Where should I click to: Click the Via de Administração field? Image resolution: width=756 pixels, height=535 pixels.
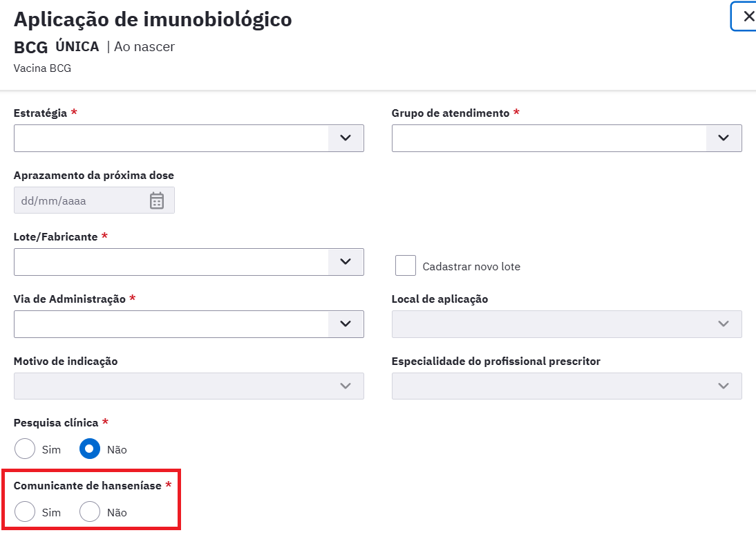pyautogui.click(x=171, y=324)
